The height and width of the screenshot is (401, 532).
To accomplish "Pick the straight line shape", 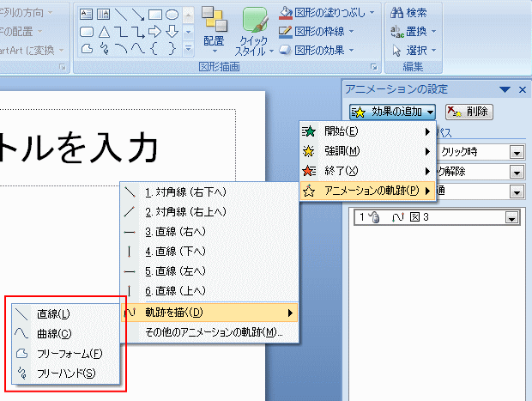I will pyautogui.click(x=121, y=15).
